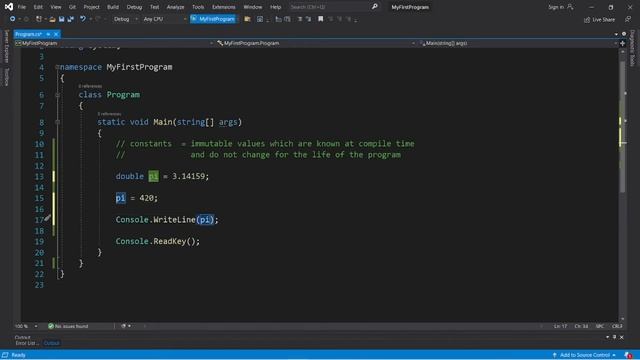640x360 pixels.
Task: Open the Build menu
Action: pos(113,7)
